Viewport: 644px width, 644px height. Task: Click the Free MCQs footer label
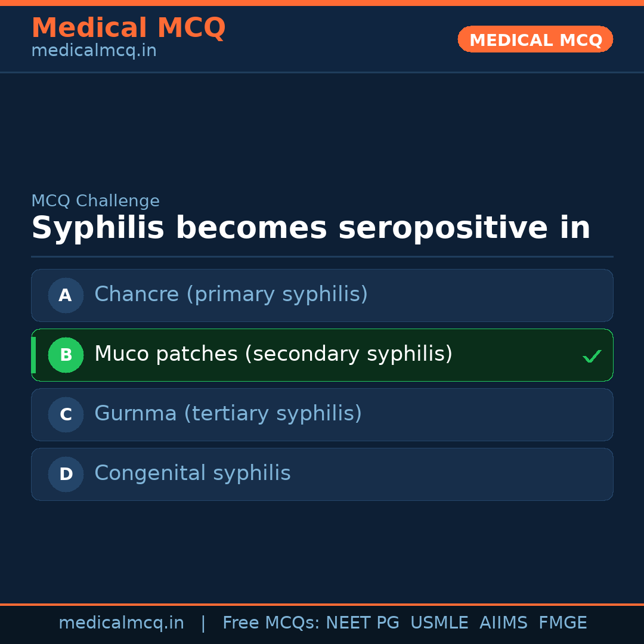pyautogui.click(x=271, y=623)
